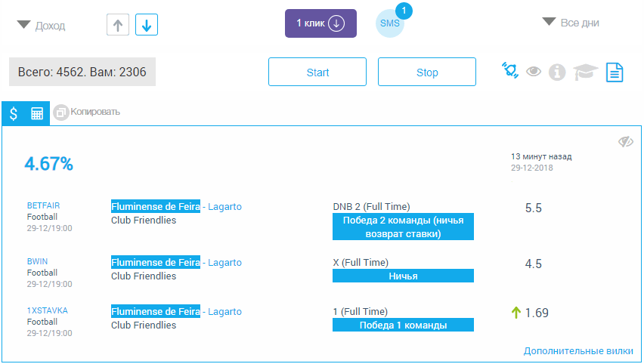Toggle the eye visibility icon in toolbar
Viewport: 644px width, 364px height.
534,72
